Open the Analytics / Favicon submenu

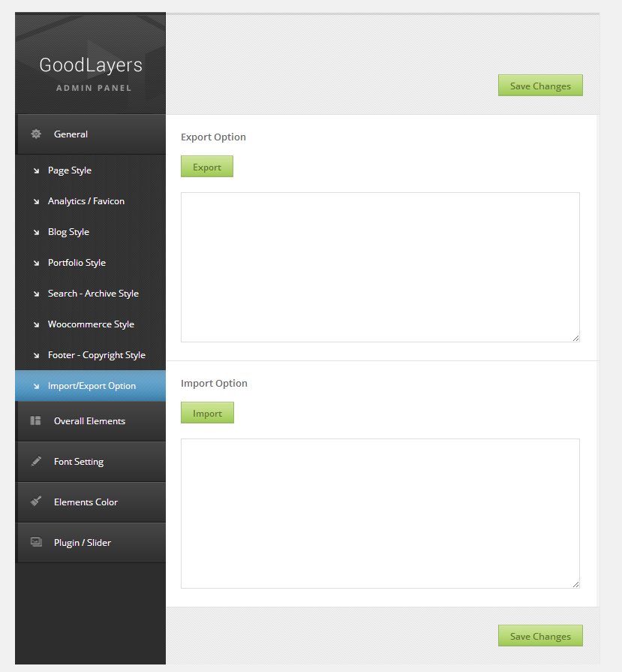point(86,201)
